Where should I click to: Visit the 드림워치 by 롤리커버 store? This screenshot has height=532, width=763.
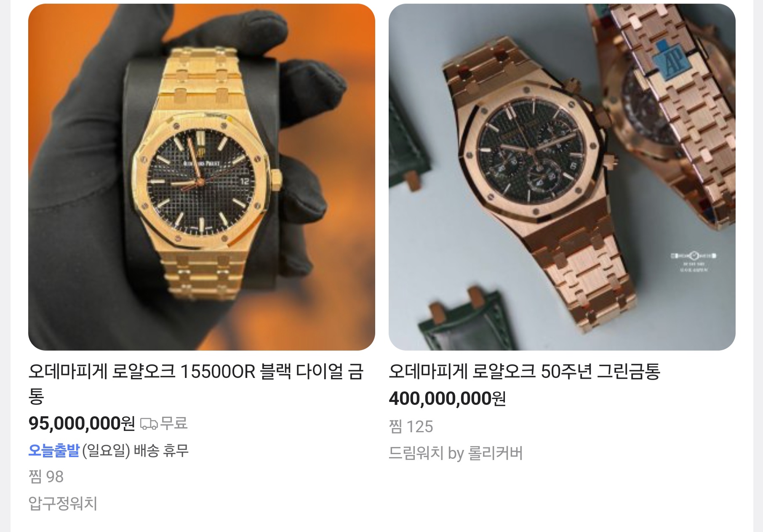click(x=456, y=453)
